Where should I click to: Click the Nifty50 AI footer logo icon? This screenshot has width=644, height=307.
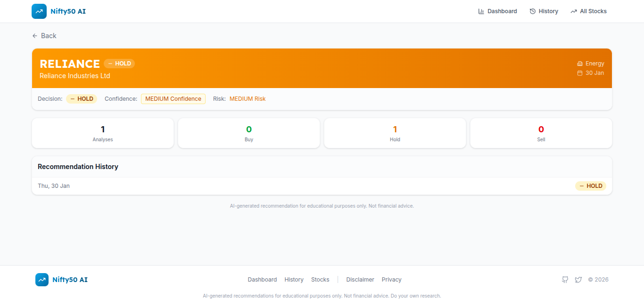[42, 280]
